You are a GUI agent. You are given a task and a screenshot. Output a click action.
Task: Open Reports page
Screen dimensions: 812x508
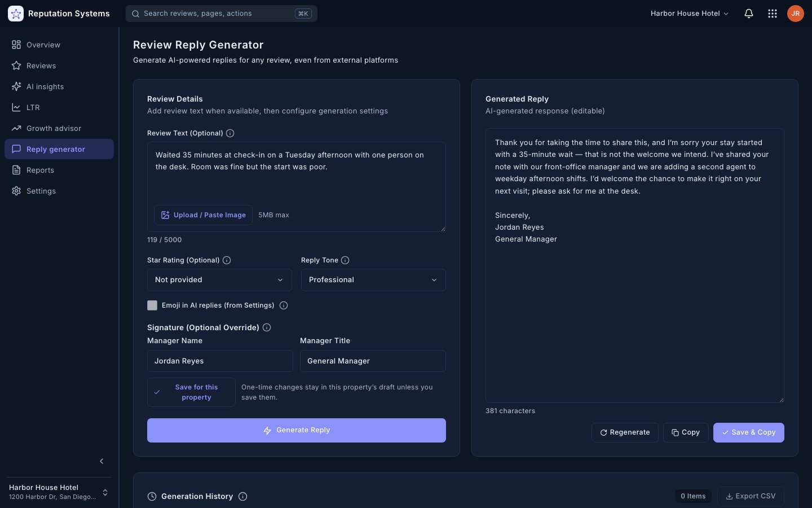(x=59, y=170)
